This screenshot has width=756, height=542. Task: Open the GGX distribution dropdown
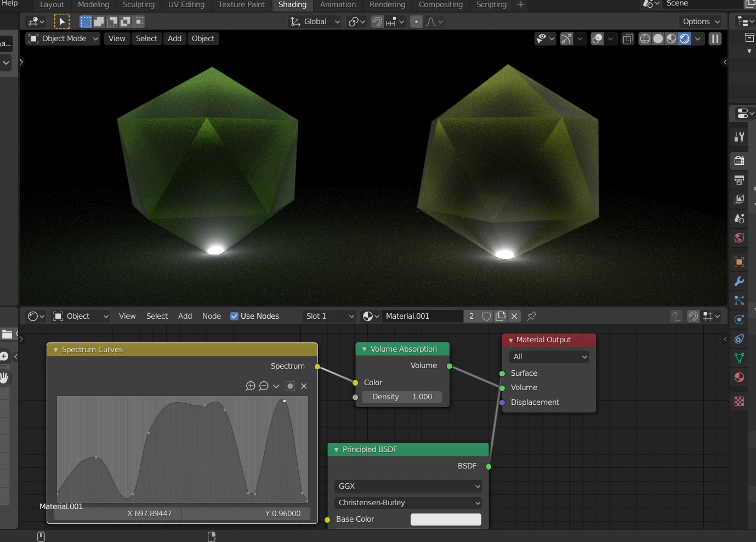click(x=408, y=486)
